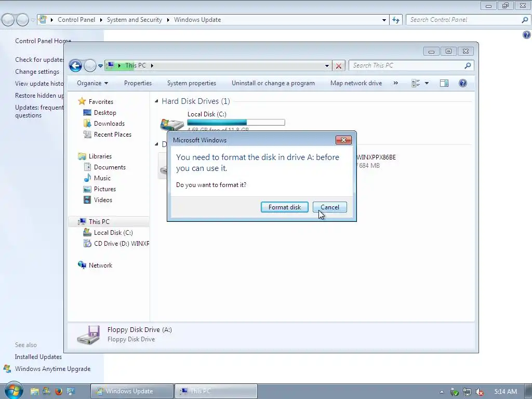Cancel the format disk dialog
Screen dimensions: 532x399
(x=330, y=207)
